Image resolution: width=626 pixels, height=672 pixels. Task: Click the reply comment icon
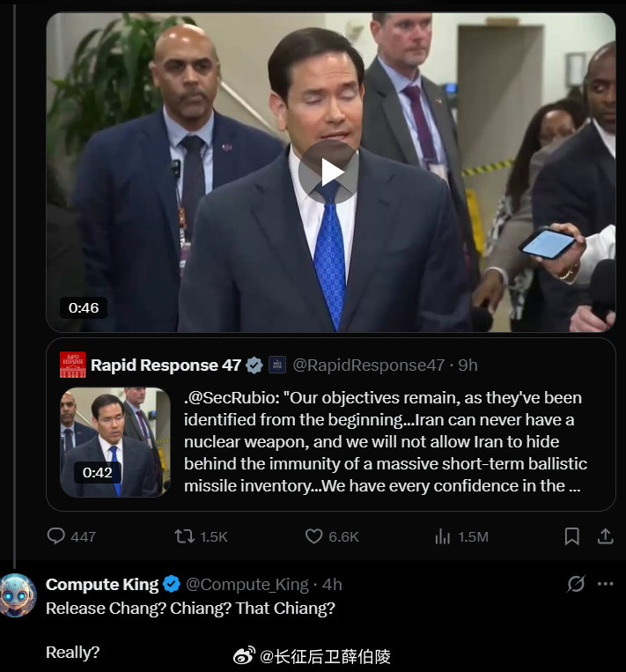[x=56, y=535]
